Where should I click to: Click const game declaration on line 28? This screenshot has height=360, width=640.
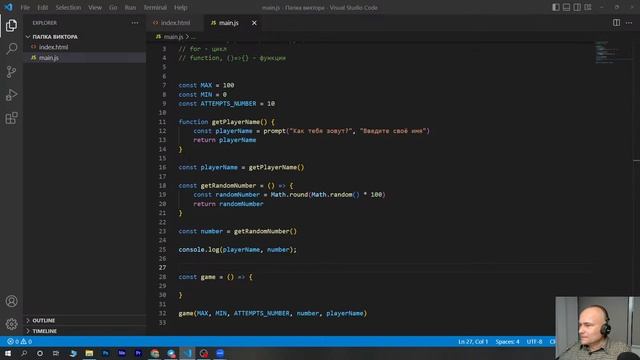197,277
